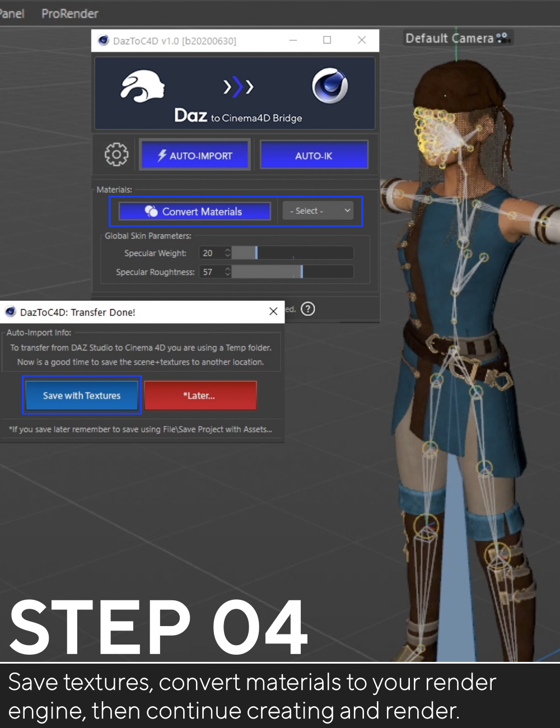
Task: Minimize the DazToC4D window
Action: 293,40
